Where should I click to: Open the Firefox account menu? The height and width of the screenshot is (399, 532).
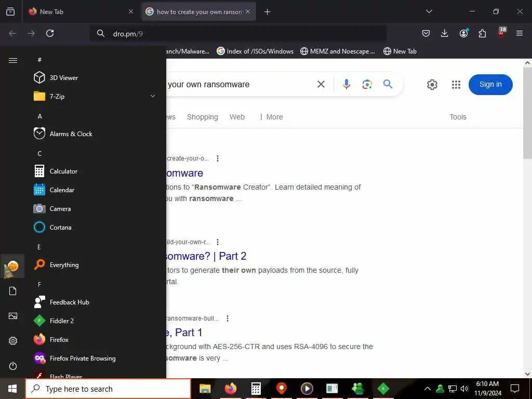[x=463, y=33]
